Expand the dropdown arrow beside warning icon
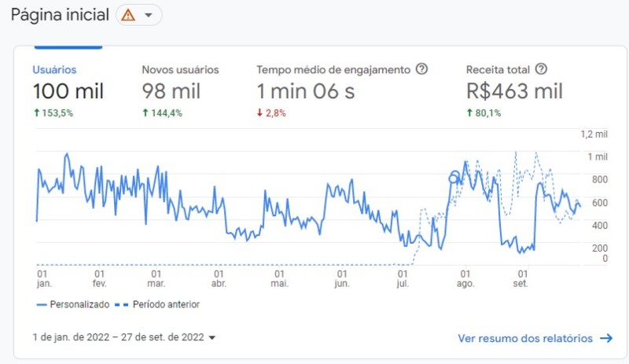 [149, 15]
